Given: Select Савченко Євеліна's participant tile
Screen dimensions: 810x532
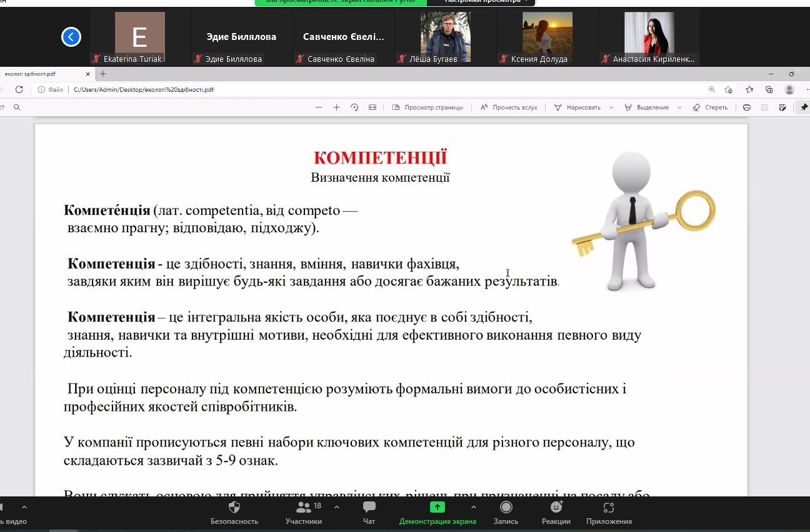Looking at the screenshot, I should (343, 37).
